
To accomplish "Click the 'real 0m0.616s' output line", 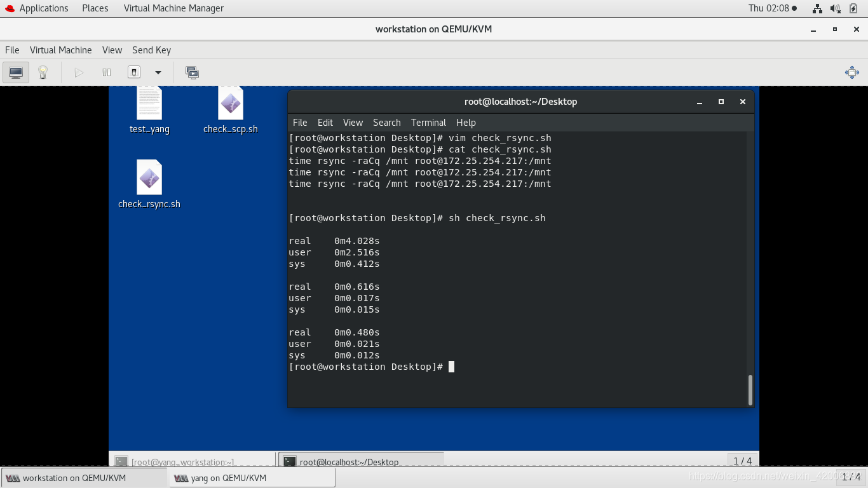I will click(x=334, y=287).
